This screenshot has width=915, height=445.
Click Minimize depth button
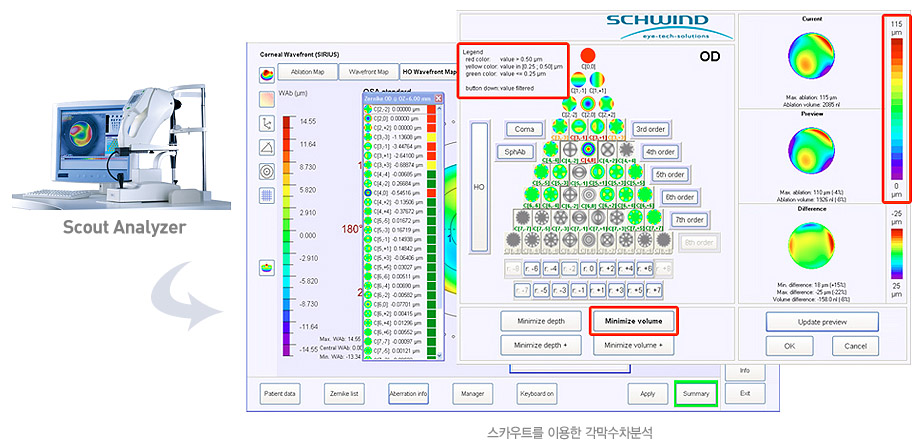pos(541,321)
